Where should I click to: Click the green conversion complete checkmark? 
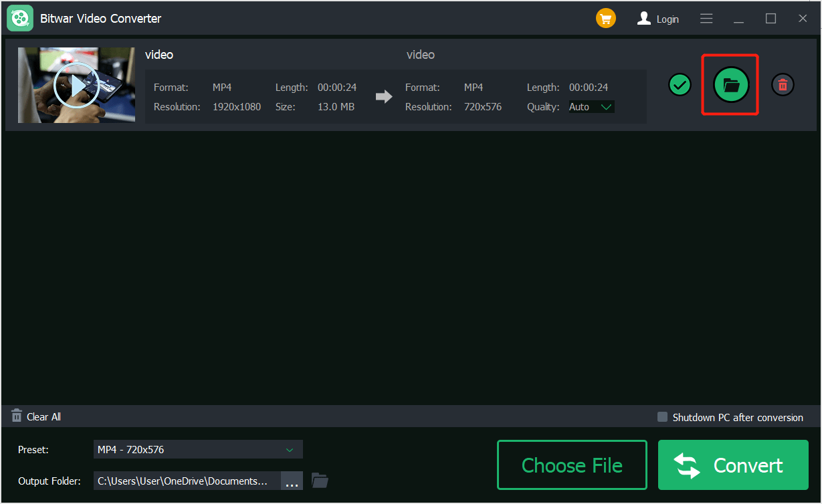point(680,85)
